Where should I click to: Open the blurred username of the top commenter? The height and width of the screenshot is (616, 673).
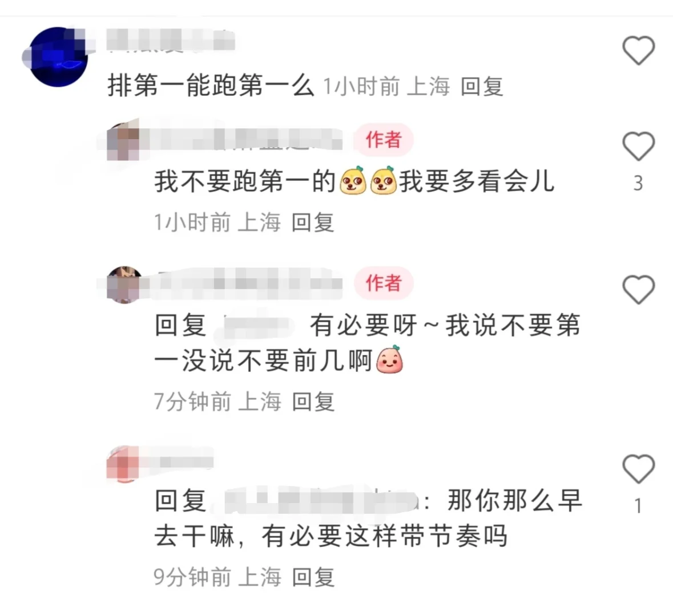pyautogui.click(x=171, y=40)
